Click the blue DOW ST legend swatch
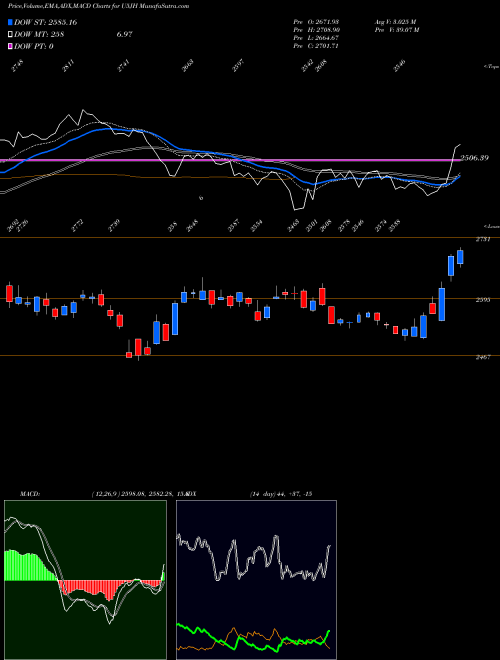This screenshot has height=660, width=500. 10,22
